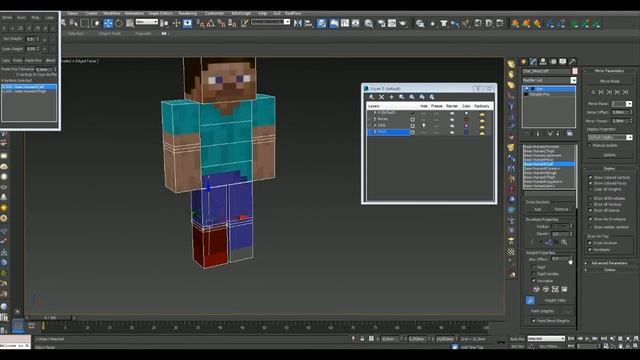
Task: Open the MAXScript menu
Action: pyautogui.click(x=241, y=13)
